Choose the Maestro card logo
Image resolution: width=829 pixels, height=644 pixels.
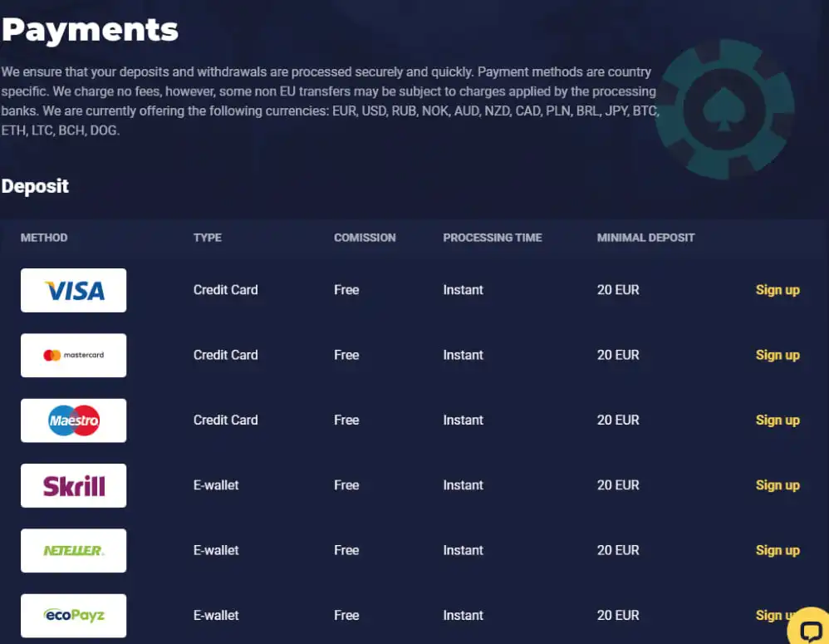[x=73, y=420]
